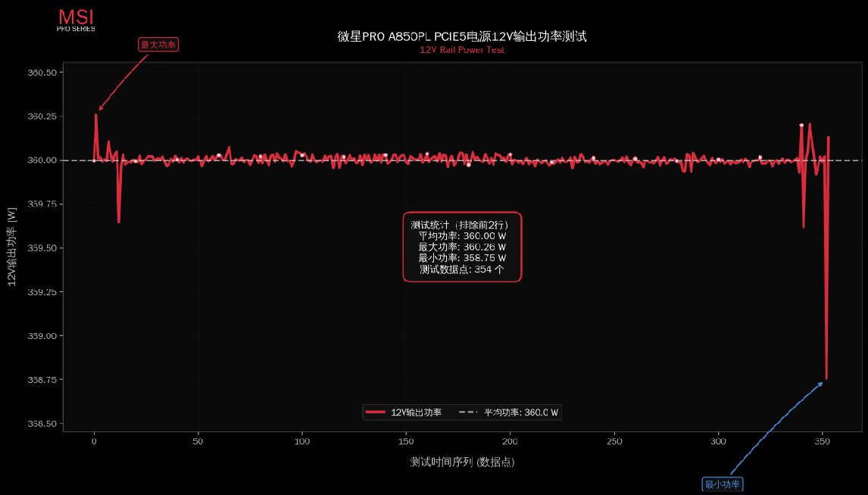
Task: Click the 最大功率: 360.26 W stats line
Action: click(462, 247)
